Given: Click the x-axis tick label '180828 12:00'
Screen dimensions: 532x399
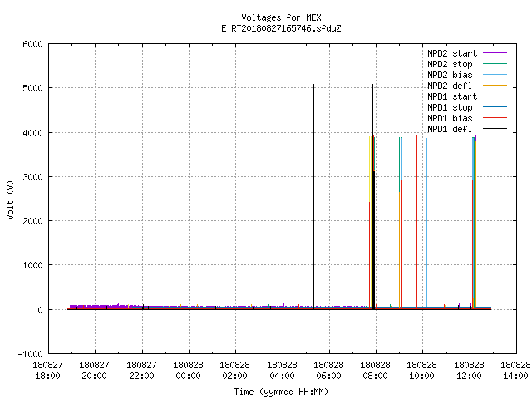Looking at the screenshot, I should 469,371.
